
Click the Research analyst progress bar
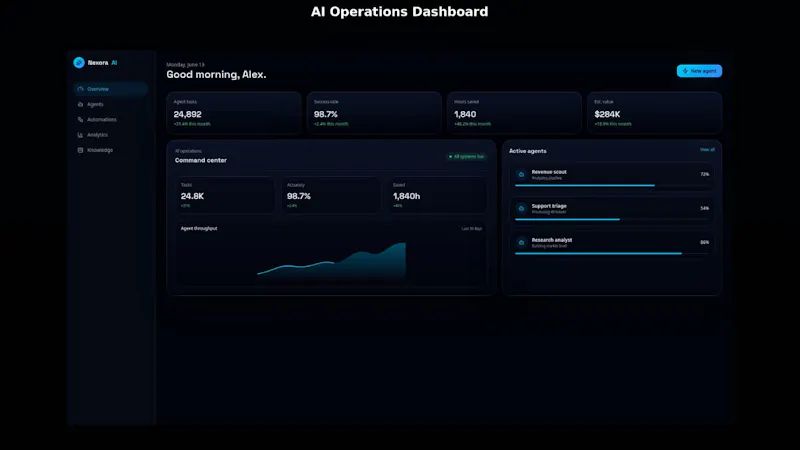click(x=612, y=253)
